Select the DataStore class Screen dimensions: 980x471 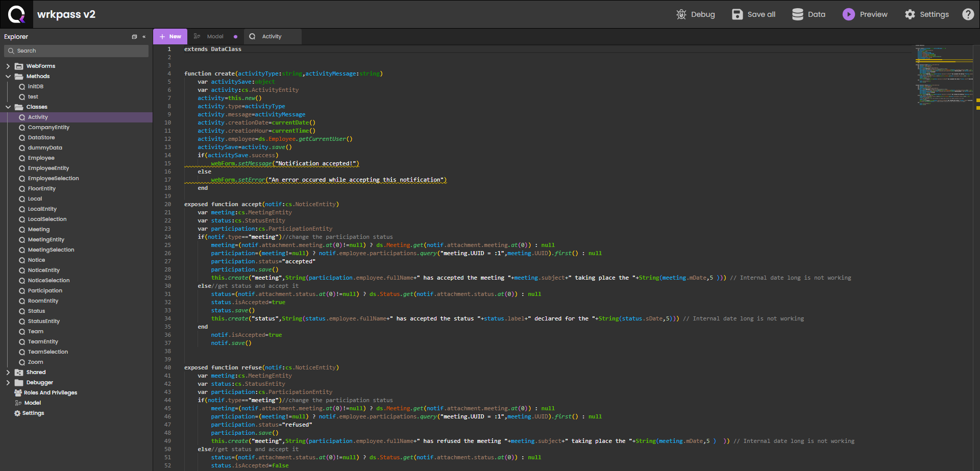click(41, 138)
